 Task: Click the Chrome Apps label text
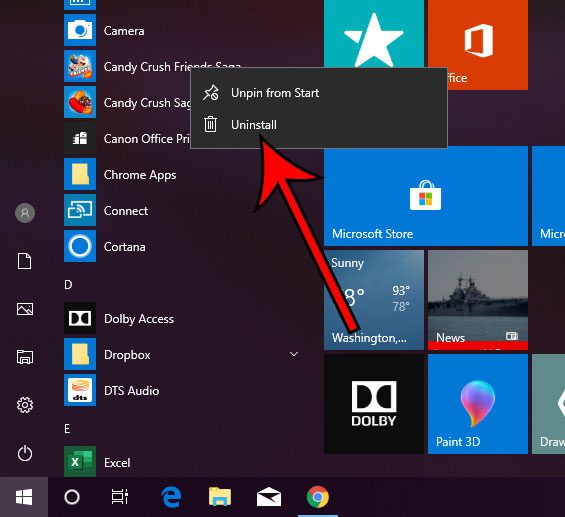[140, 175]
